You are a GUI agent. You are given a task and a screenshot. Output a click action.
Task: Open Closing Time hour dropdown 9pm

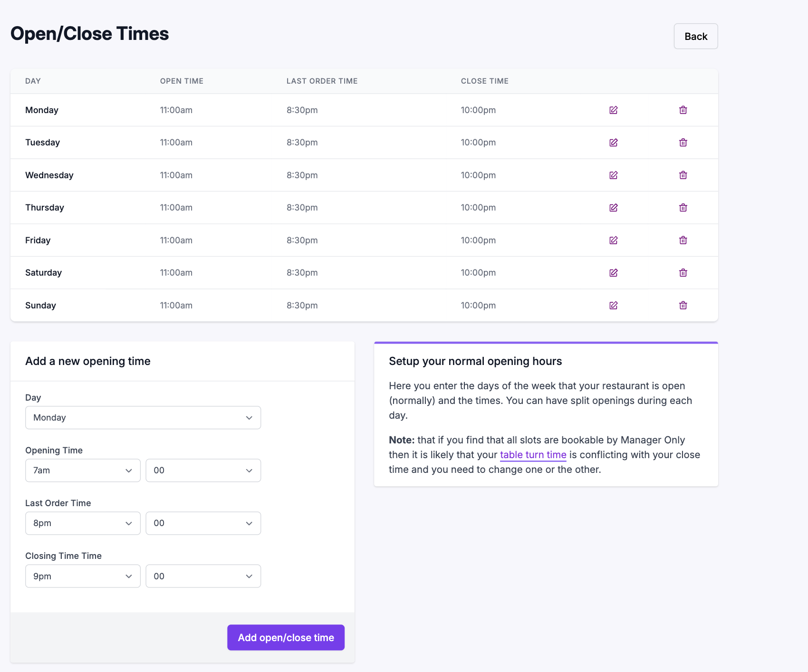(x=83, y=576)
